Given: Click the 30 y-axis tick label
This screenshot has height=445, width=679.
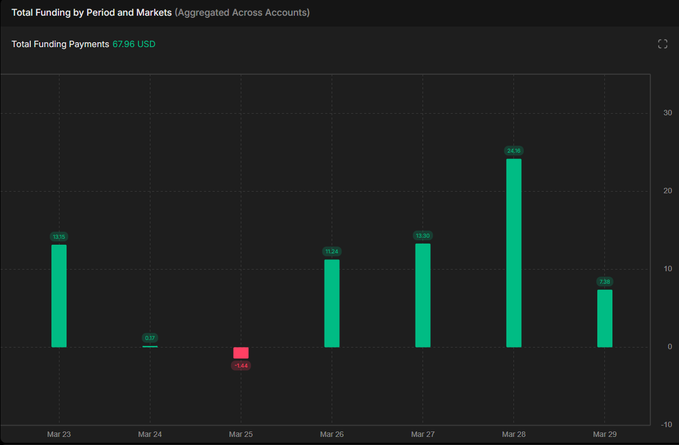Looking at the screenshot, I should click(x=667, y=112).
